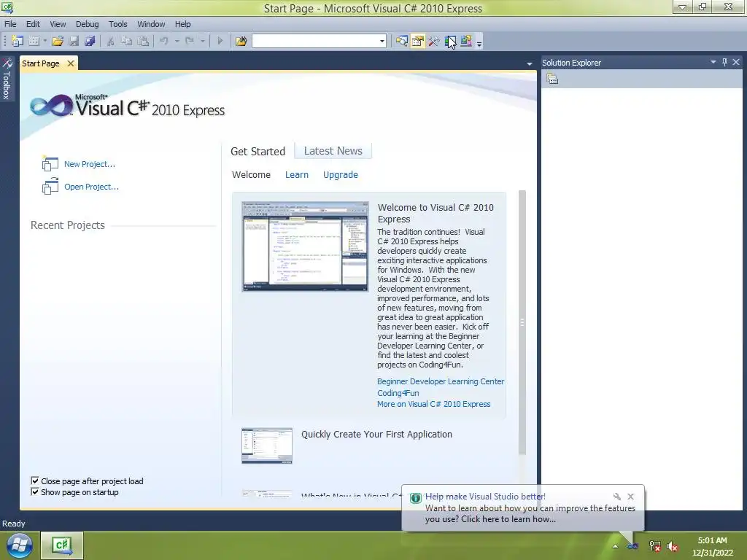Click the Find in Files toolbar icon

(x=241, y=41)
